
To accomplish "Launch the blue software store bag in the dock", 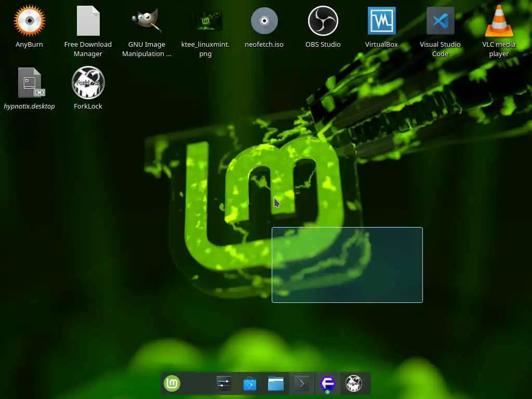I will click(250, 384).
